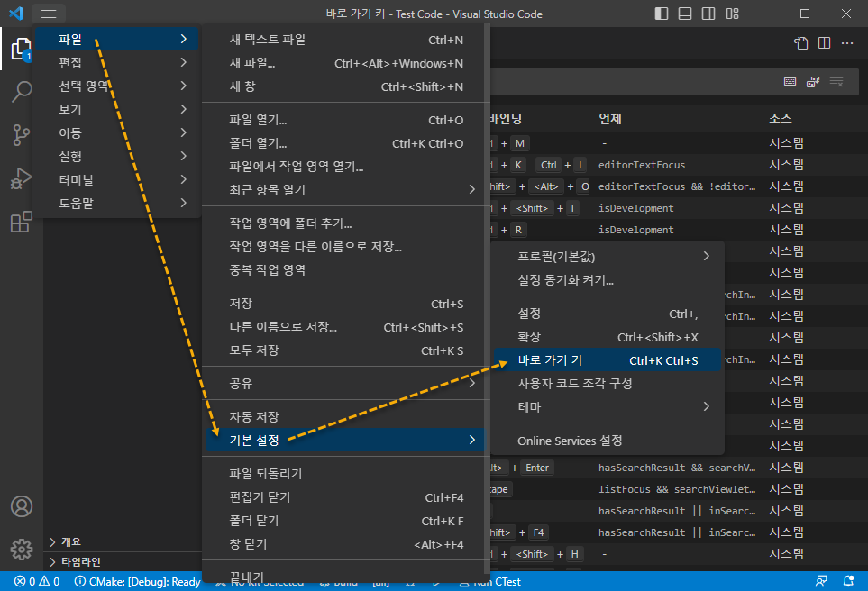
Task: Expand 최근 항목 열기 submenu
Action: tap(345, 190)
